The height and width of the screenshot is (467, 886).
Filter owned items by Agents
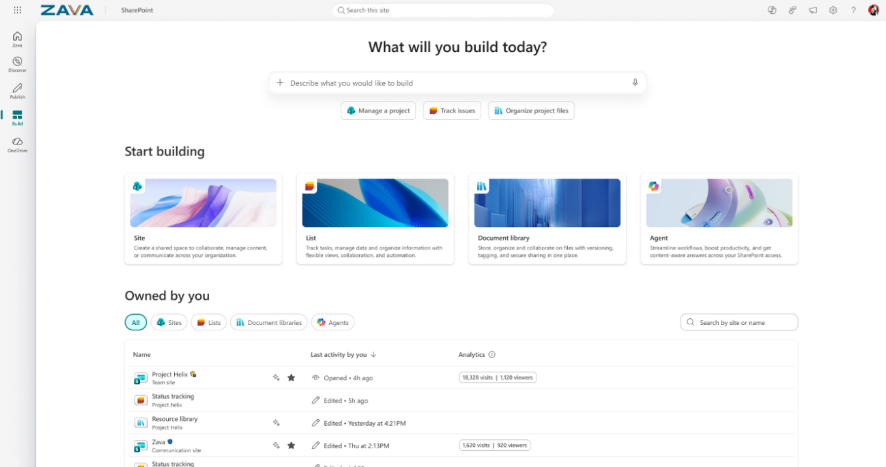[x=333, y=322]
